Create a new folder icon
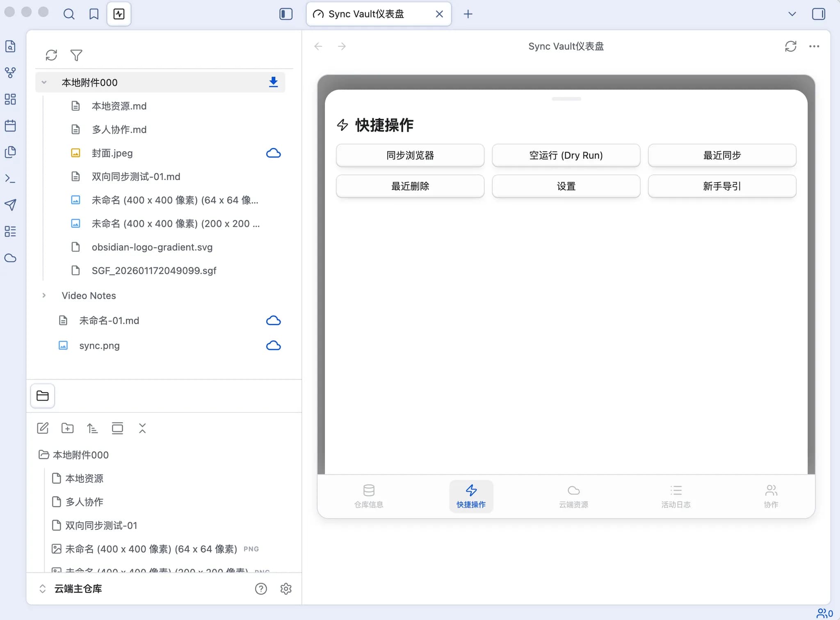This screenshot has height=620, width=840. click(x=68, y=428)
